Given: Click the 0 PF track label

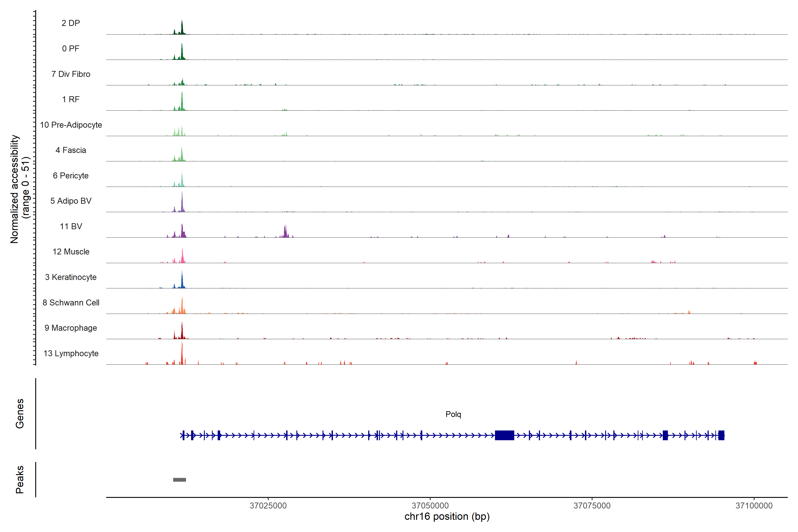Looking at the screenshot, I should (70, 49).
